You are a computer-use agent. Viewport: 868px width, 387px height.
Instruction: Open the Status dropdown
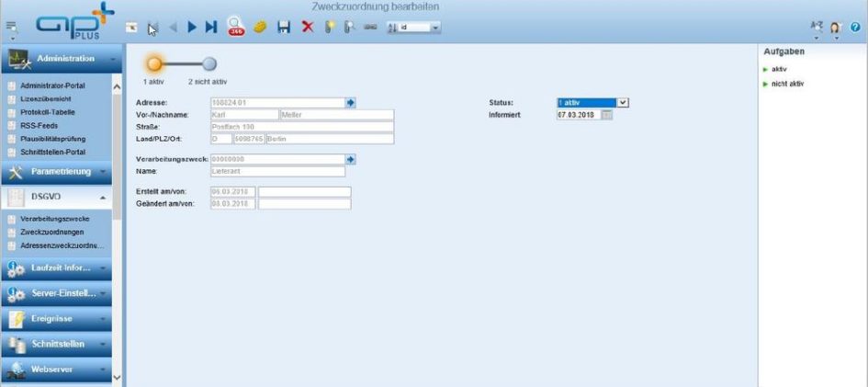coord(623,102)
